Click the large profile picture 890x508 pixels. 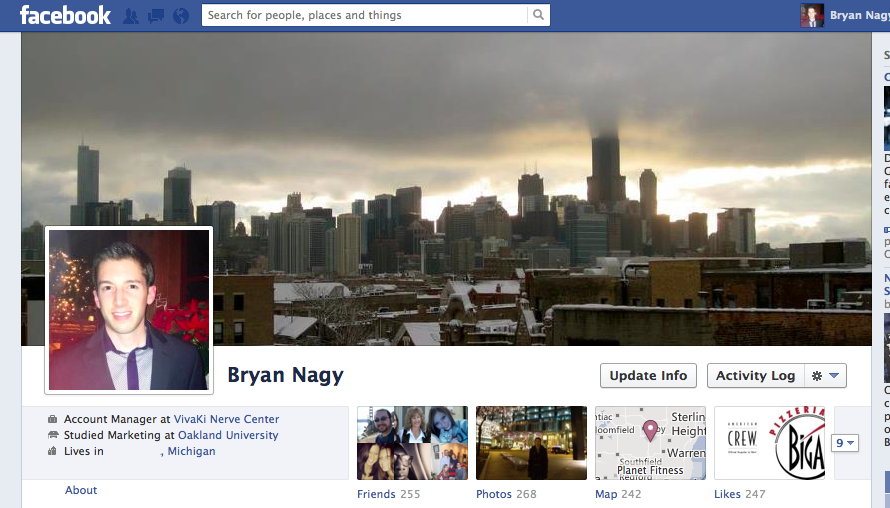pos(129,310)
